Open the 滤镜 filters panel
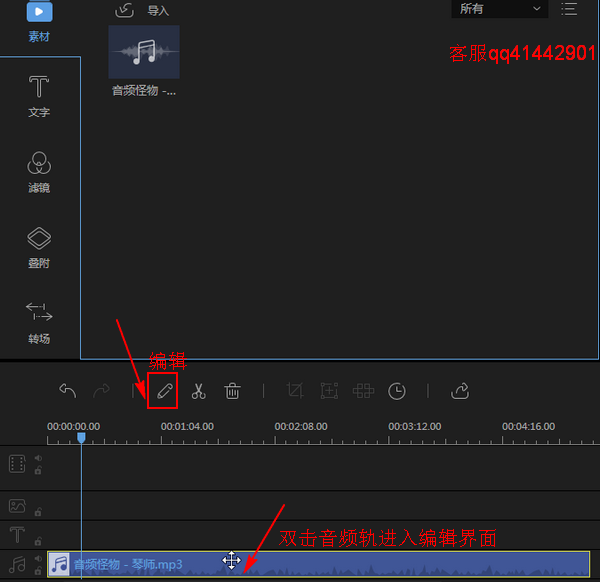The width and height of the screenshot is (600, 582). (x=39, y=172)
